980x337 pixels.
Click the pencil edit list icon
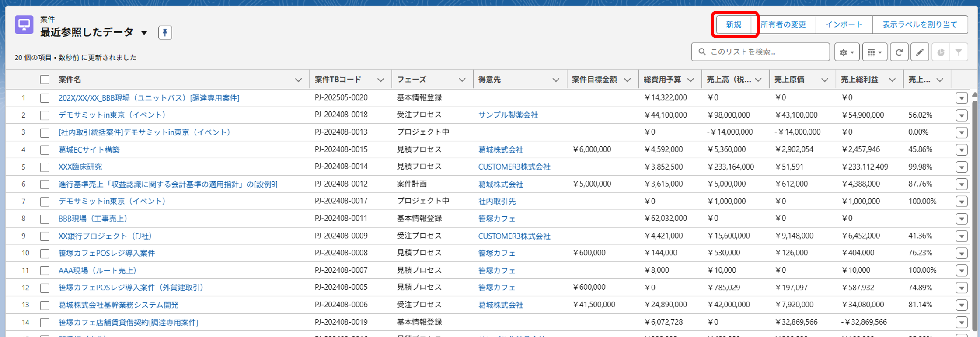click(x=920, y=52)
